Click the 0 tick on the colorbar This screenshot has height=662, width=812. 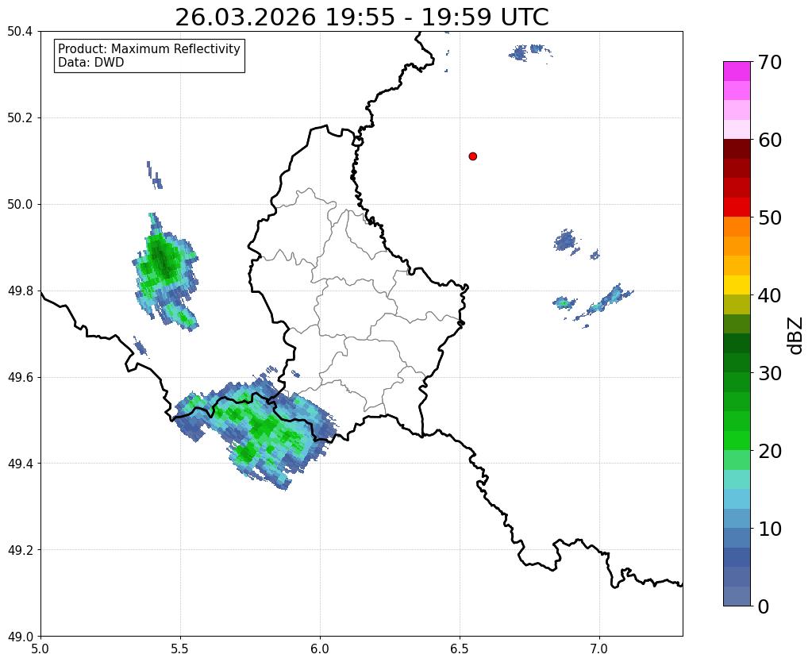point(764,606)
